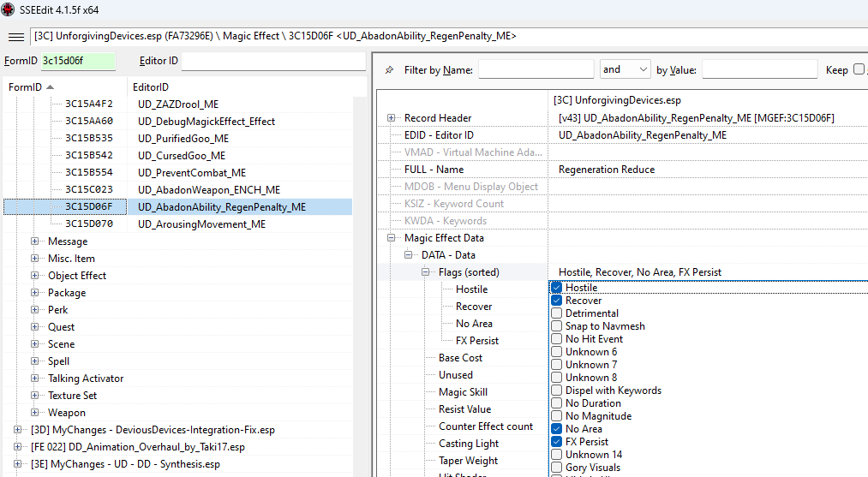This screenshot has width=868, height=477.
Task: Click the pin icon beside Filter by Name
Action: (x=389, y=70)
